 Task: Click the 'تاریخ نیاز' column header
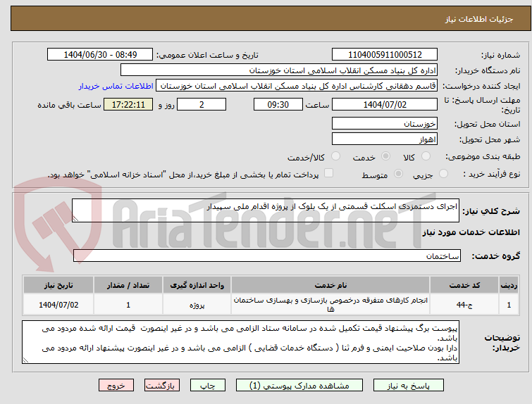click(x=58, y=285)
